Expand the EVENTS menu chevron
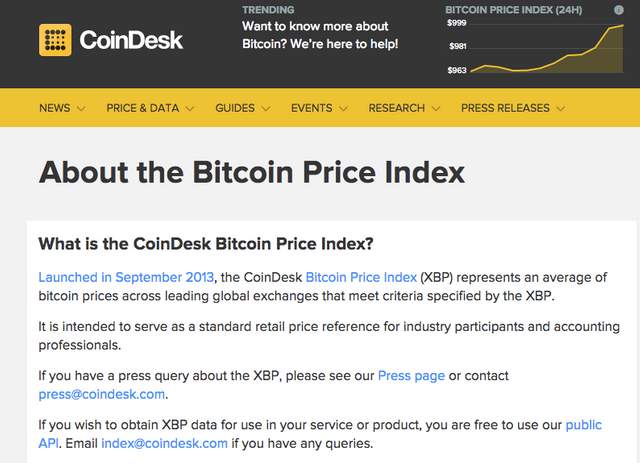The height and width of the screenshot is (463, 640). pyautogui.click(x=343, y=109)
